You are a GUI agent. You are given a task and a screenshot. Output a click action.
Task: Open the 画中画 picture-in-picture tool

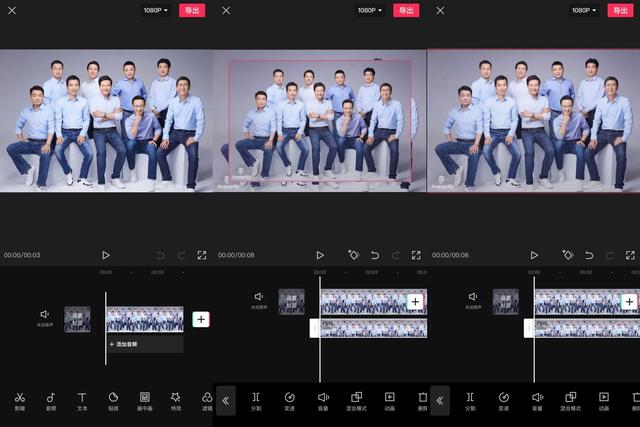[x=144, y=401]
